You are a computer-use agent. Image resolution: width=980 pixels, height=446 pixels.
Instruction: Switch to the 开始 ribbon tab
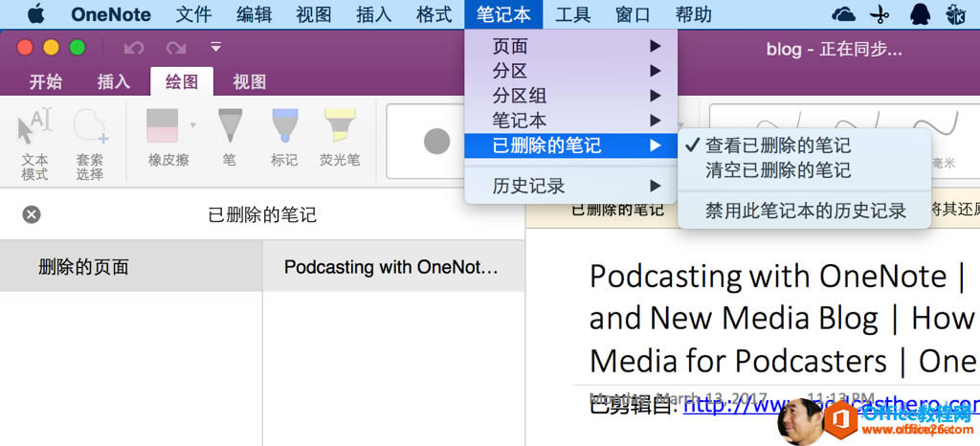pyautogui.click(x=46, y=81)
